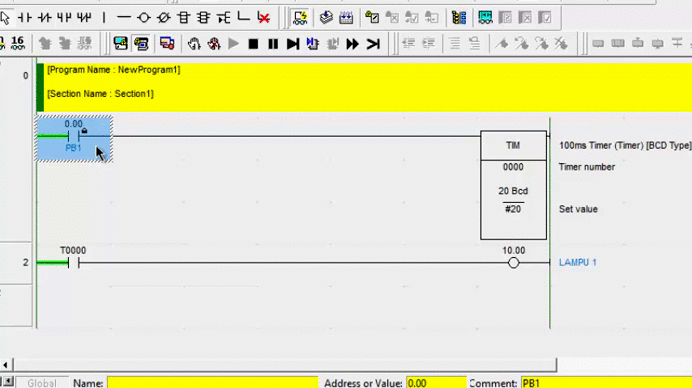Click the Step run button
Image resolution: width=692 pixels, height=388 pixels.
click(293, 44)
